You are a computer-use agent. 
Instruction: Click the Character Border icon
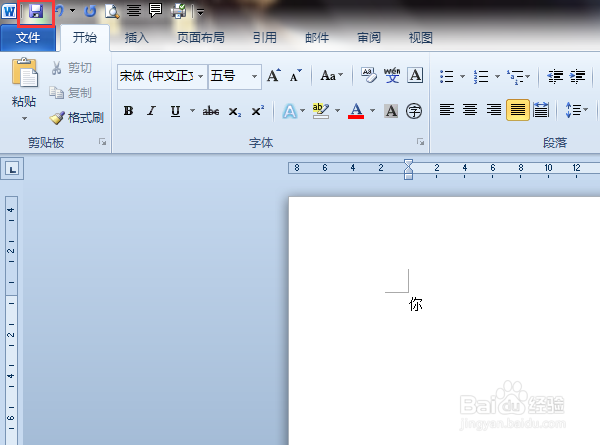[415, 75]
